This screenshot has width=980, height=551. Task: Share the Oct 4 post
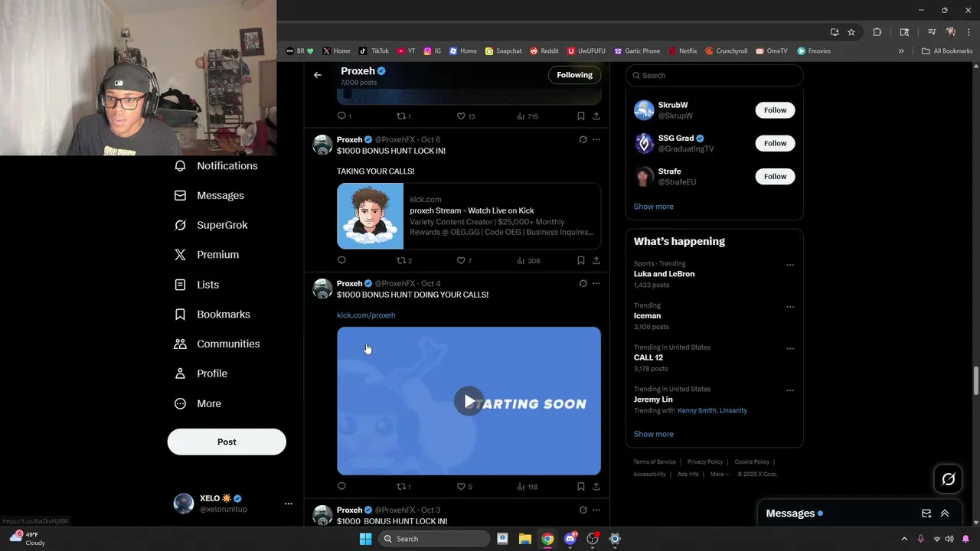pyautogui.click(x=596, y=486)
